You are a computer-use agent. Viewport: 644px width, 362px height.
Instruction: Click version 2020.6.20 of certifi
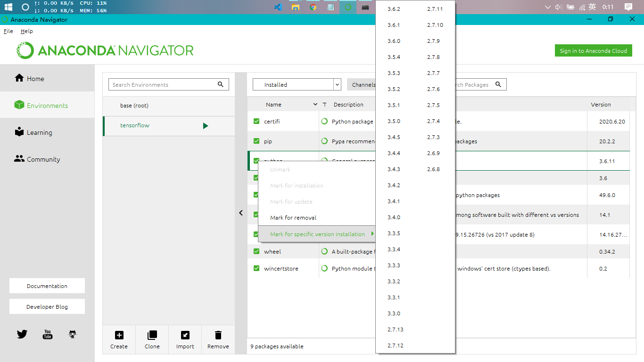[612, 121]
